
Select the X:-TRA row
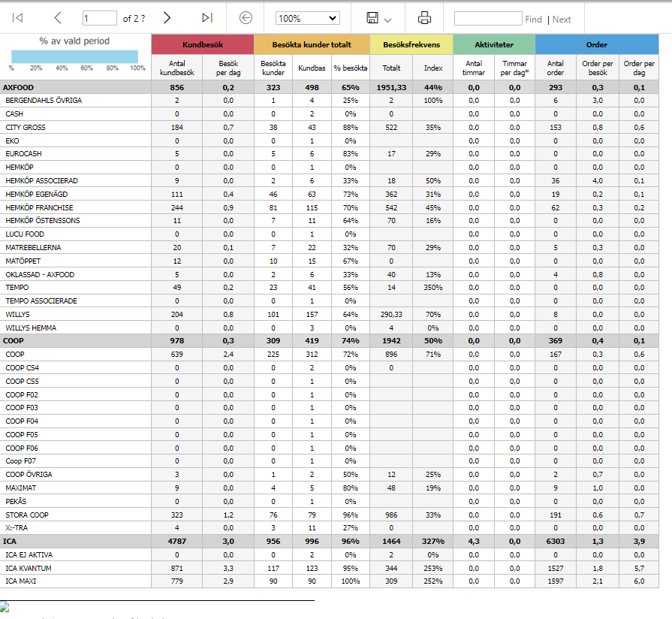click(x=329, y=527)
